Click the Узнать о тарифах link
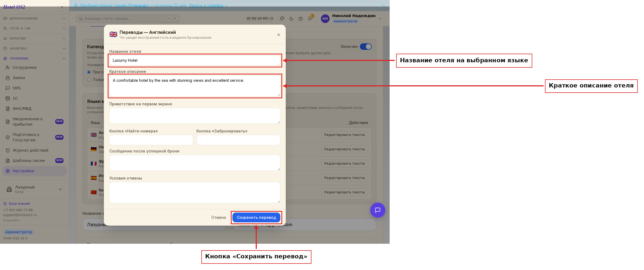The width and height of the screenshot is (644, 270). click(206, 5)
